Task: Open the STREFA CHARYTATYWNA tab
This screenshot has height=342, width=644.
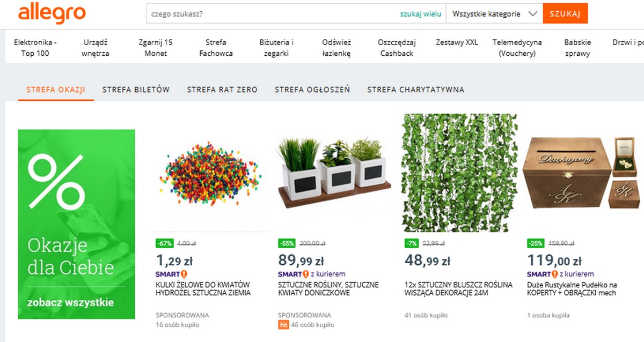Action: click(x=415, y=90)
